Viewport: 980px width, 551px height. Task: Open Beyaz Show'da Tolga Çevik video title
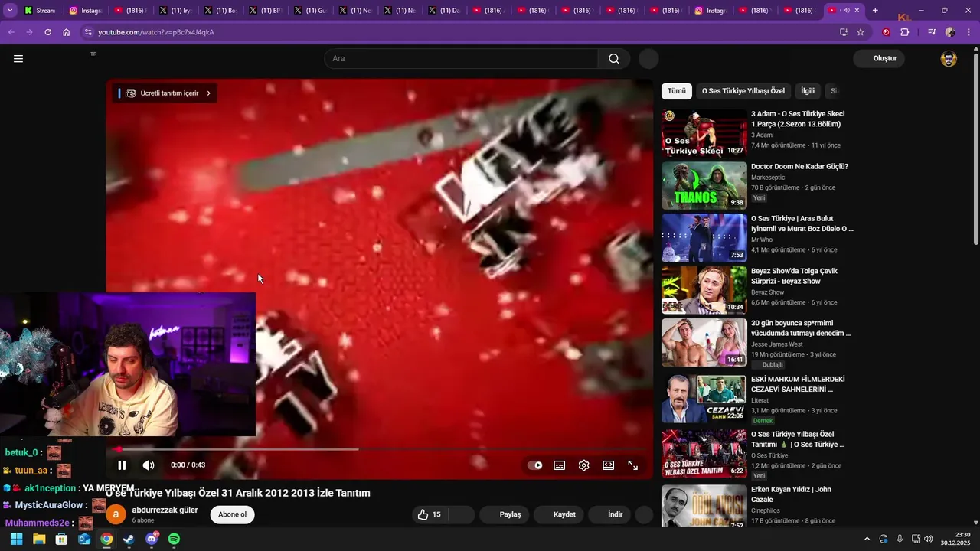794,276
